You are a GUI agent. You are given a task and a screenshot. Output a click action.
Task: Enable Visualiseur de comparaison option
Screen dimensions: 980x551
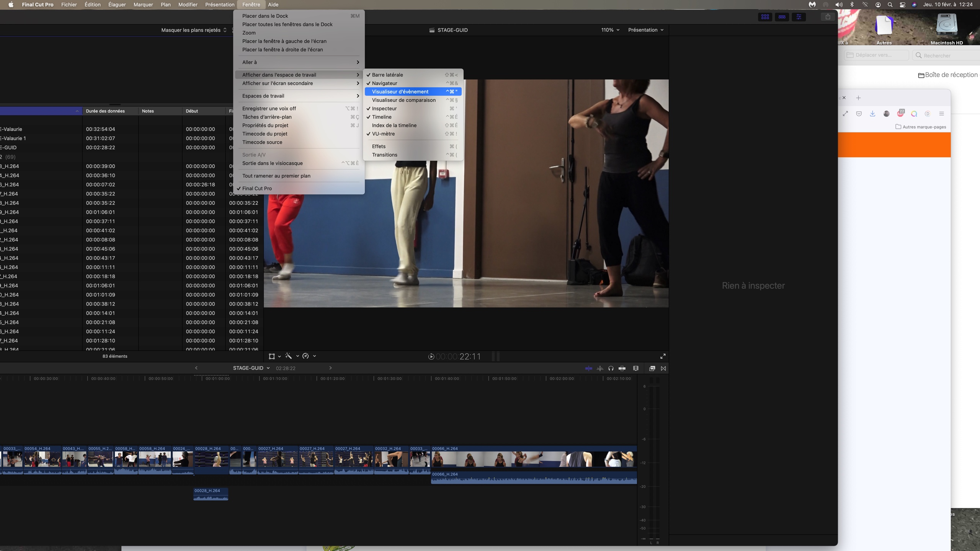pyautogui.click(x=413, y=100)
